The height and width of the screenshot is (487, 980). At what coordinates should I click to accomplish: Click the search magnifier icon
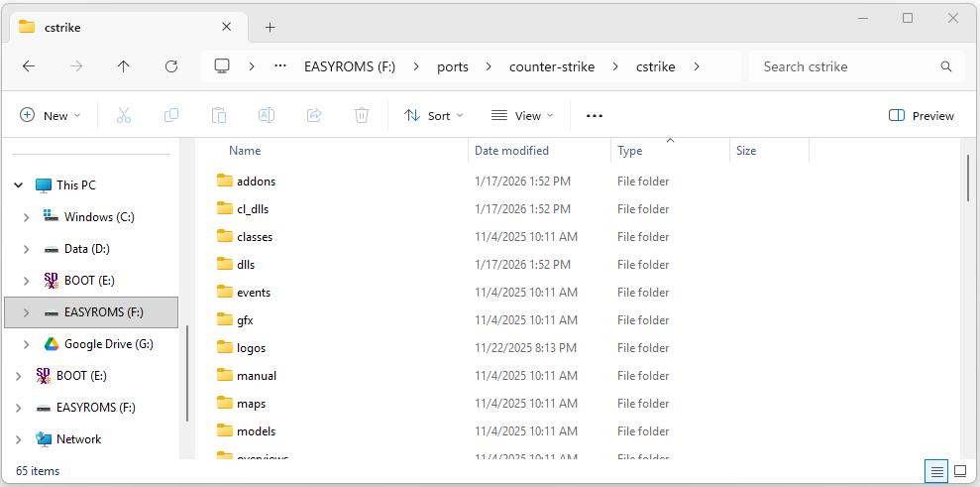click(x=946, y=66)
